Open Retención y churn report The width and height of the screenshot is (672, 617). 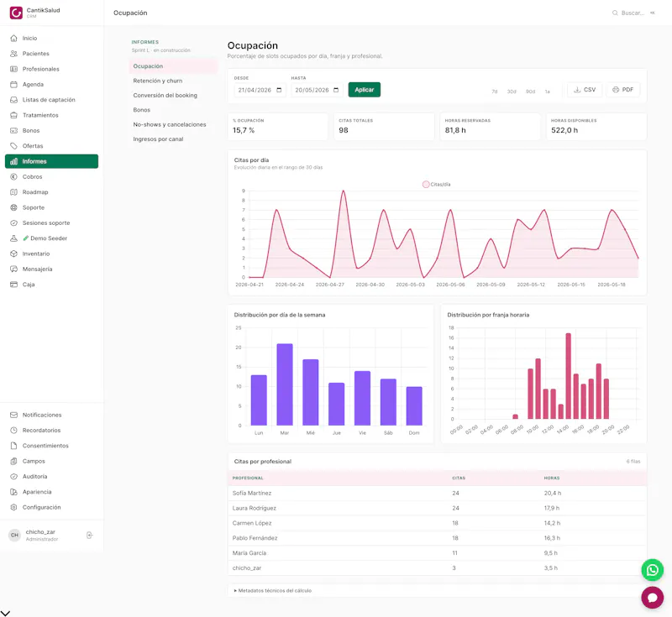pos(173,81)
